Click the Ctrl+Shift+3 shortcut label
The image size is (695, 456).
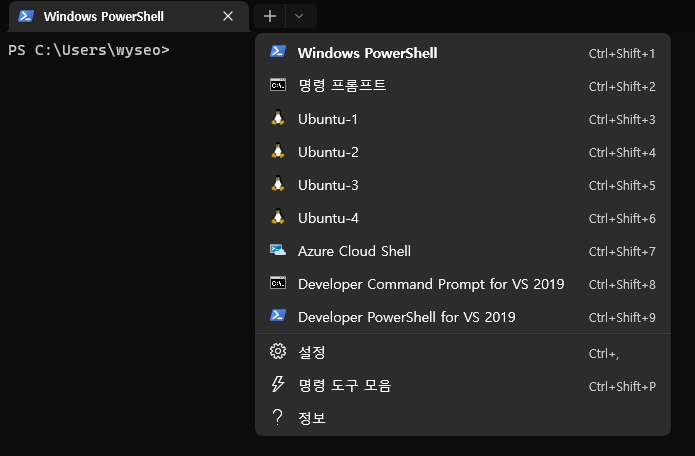click(622, 120)
